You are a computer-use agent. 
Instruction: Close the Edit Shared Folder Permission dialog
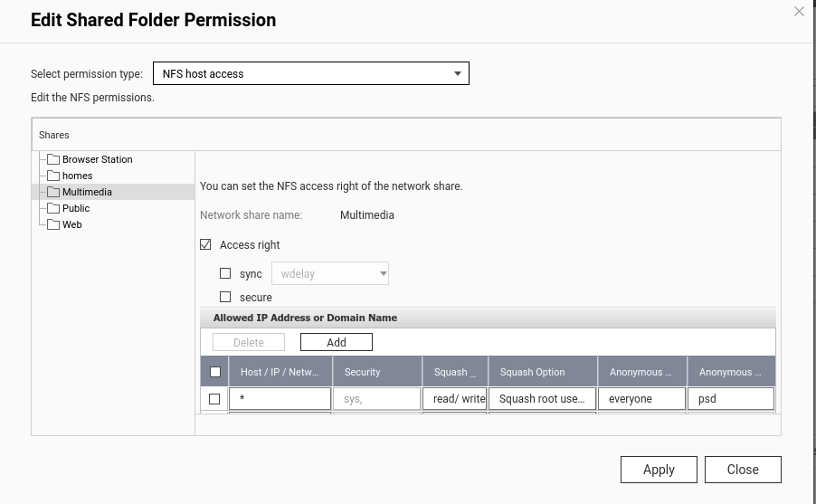(799, 12)
